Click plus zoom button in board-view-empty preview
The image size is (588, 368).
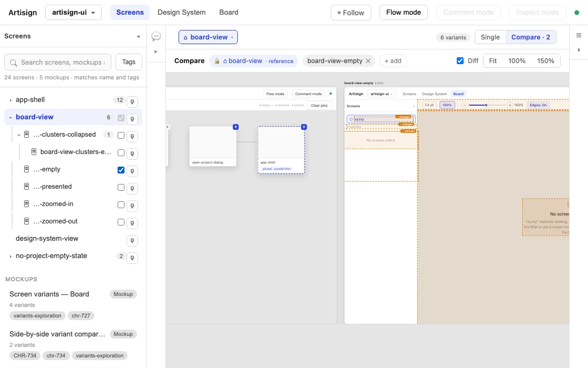tap(510, 105)
